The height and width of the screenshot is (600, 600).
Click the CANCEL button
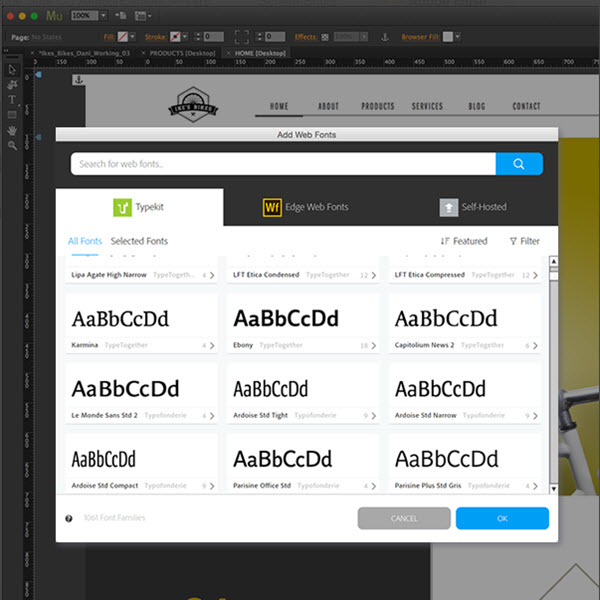tap(404, 518)
